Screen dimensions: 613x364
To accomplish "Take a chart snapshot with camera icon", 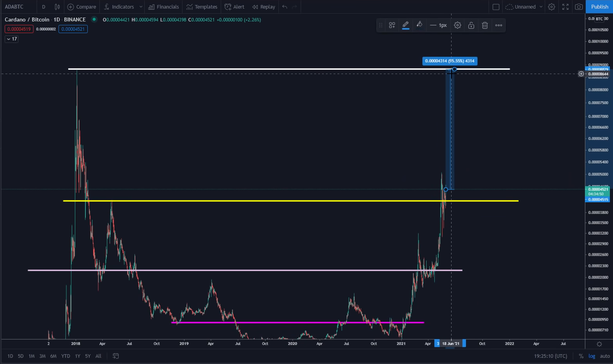I will (x=579, y=7).
